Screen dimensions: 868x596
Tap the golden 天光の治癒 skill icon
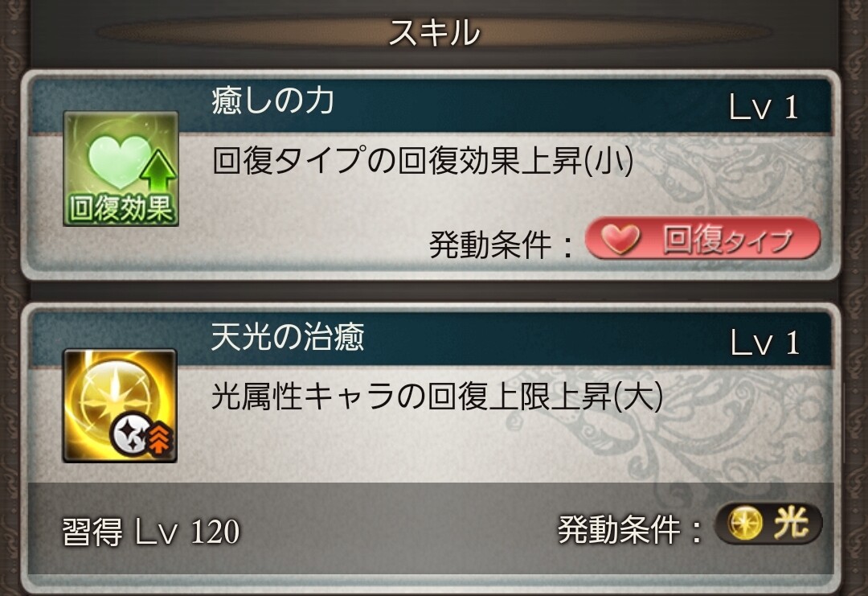(120, 405)
